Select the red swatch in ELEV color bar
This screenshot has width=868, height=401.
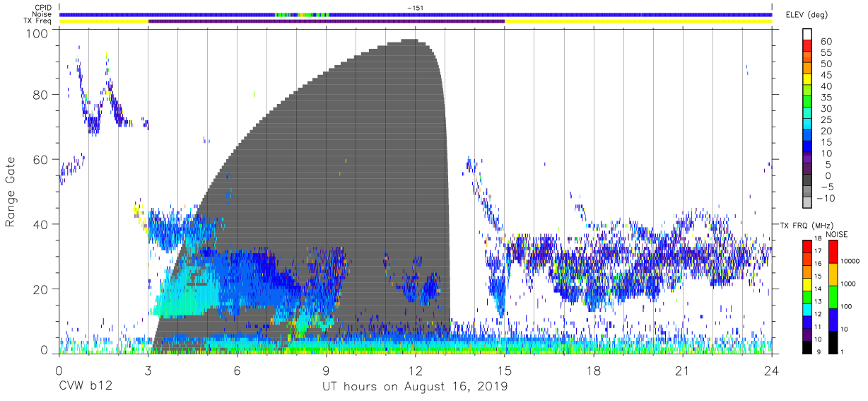(807, 45)
